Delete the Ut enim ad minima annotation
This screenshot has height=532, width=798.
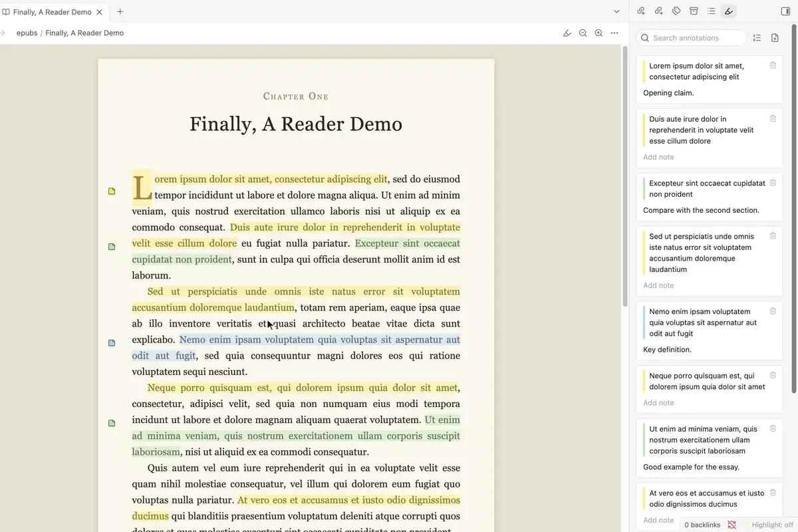point(773,428)
